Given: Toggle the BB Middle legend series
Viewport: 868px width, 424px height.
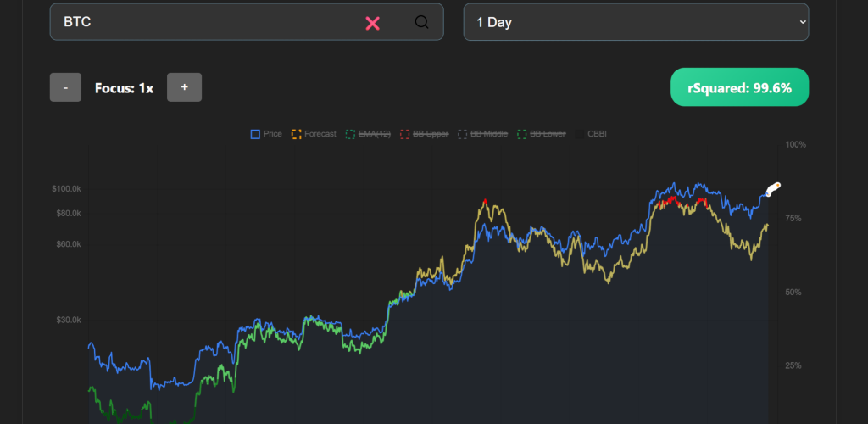Looking at the screenshot, I should (x=482, y=134).
